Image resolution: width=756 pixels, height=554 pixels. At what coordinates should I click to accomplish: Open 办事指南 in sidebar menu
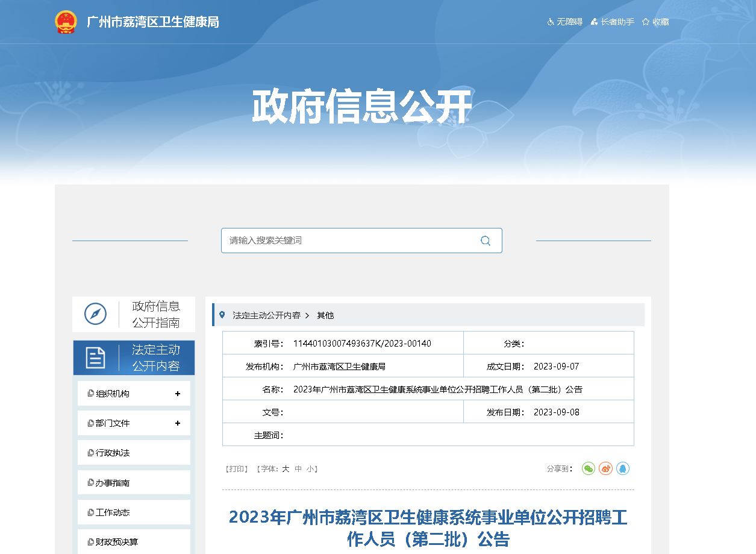click(113, 483)
